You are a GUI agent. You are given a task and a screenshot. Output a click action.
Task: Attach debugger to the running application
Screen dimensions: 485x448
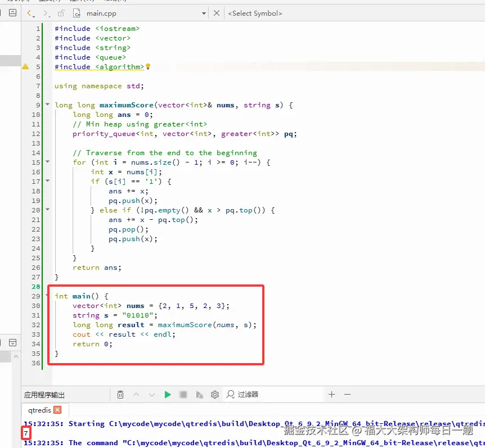tap(200, 395)
